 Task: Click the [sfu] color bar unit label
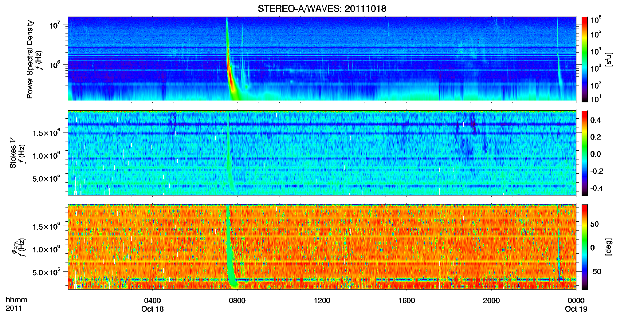coord(608,59)
